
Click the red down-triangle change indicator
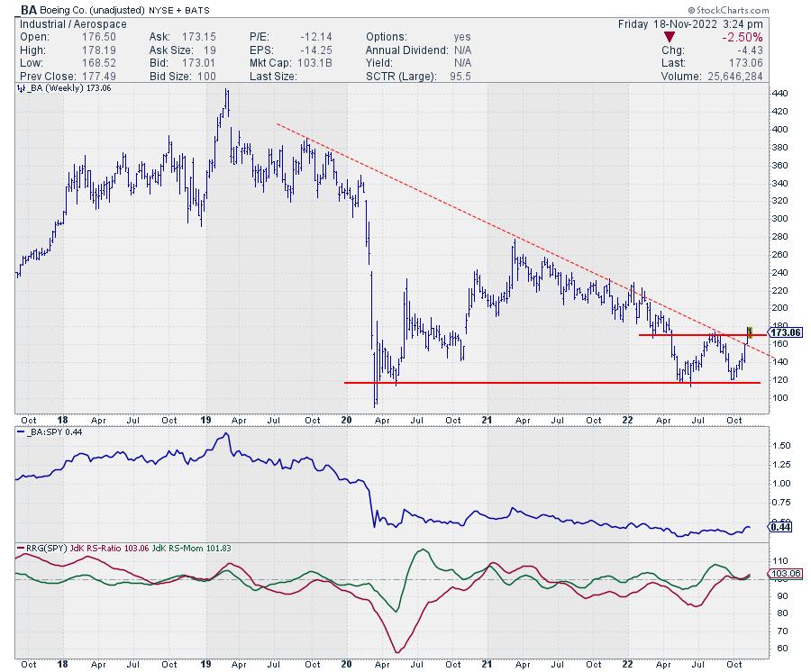[670, 36]
